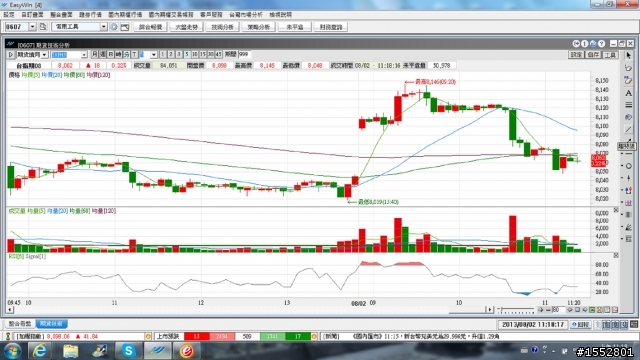Select the arrow pointer drawing tool
This screenshot has height=360, width=640.
629,56
